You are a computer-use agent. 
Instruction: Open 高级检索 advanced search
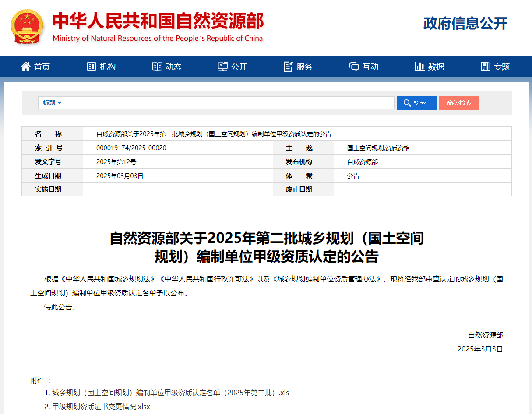(459, 103)
